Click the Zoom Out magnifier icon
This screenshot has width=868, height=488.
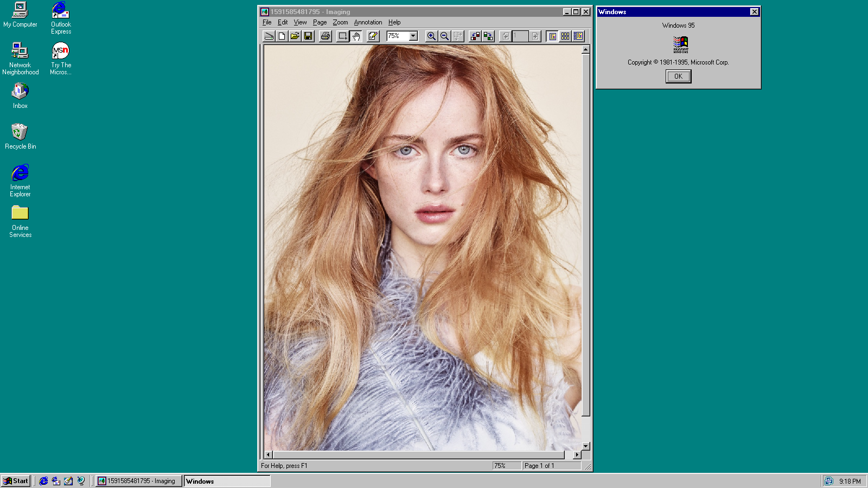444,36
